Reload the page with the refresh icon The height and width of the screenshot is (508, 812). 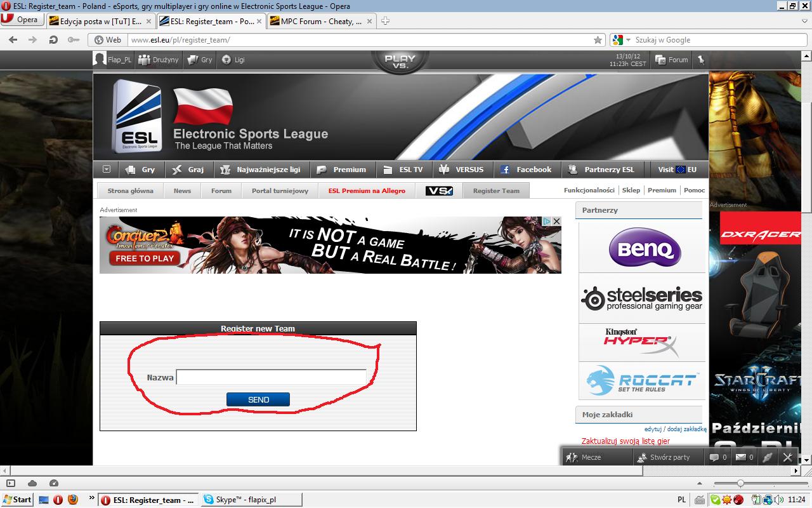(53, 39)
